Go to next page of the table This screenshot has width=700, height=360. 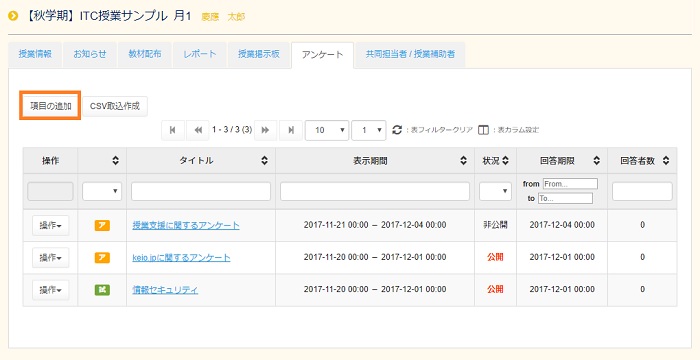[266, 130]
